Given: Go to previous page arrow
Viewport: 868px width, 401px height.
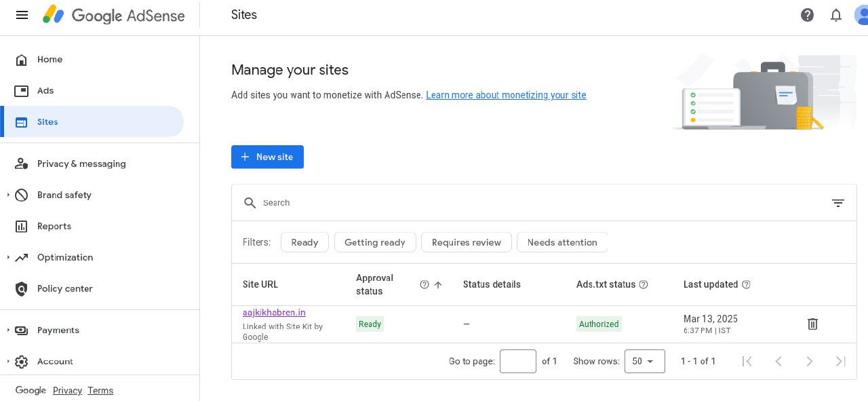Looking at the screenshot, I should pos(778,362).
